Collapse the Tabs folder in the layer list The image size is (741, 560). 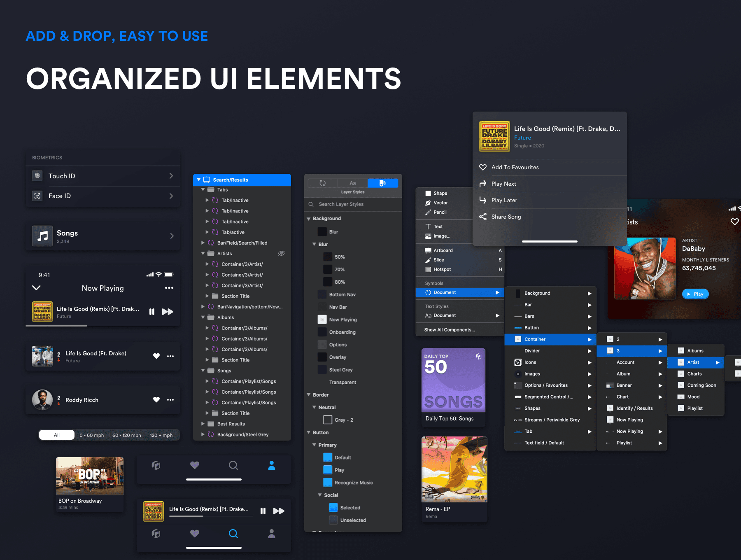pos(203,190)
